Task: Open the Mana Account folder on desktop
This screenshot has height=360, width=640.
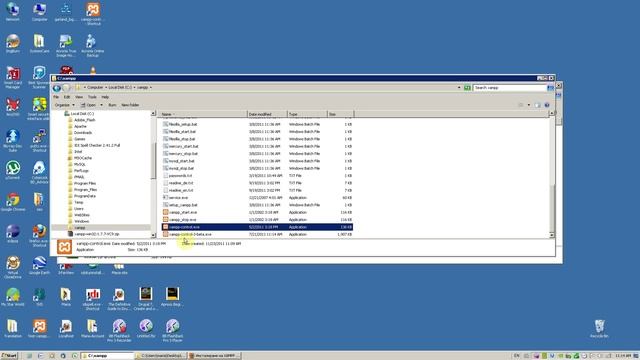Action: coord(92,329)
